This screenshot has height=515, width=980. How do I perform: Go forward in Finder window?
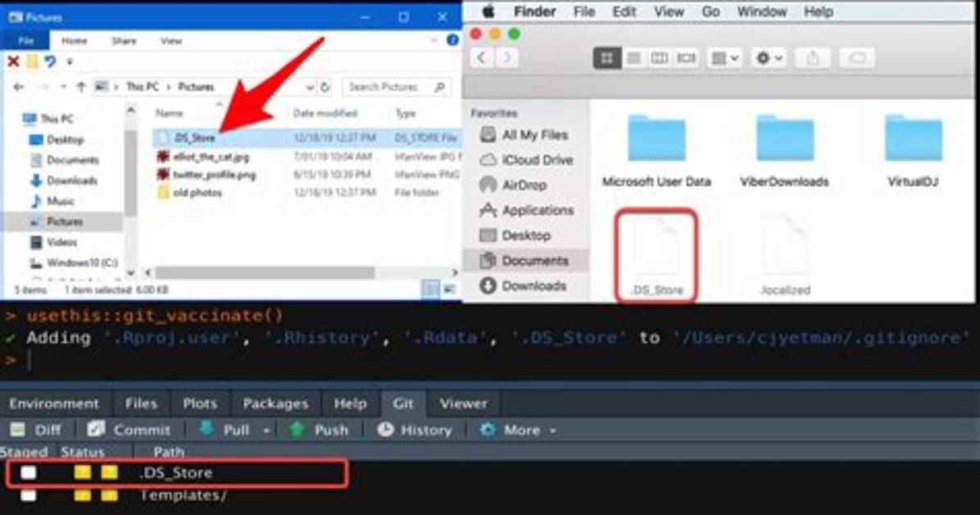[x=507, y=58]
